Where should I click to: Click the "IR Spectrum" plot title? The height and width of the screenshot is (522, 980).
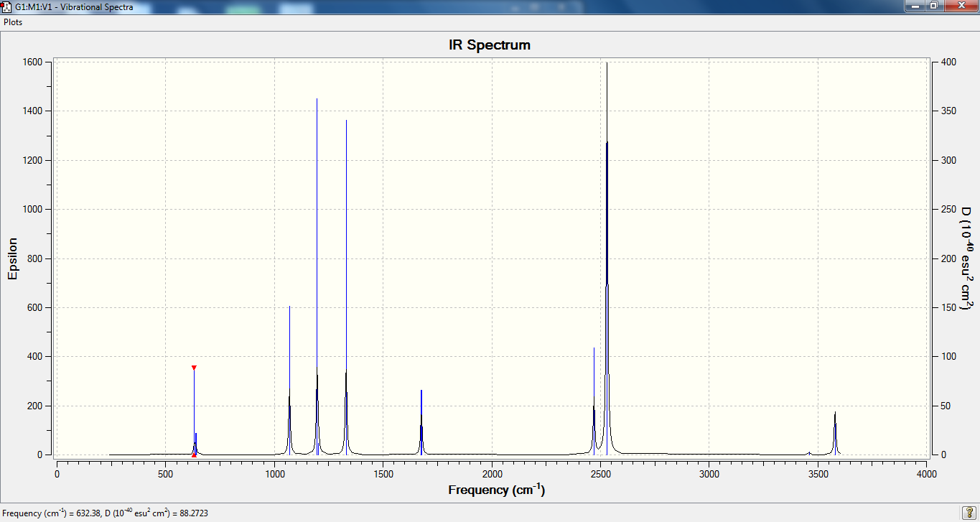[490, 45]
